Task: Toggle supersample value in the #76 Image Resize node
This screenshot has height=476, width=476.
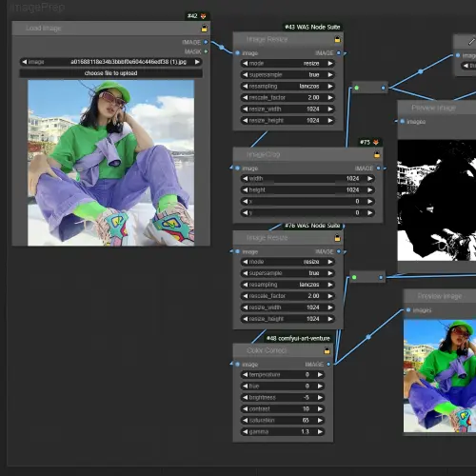Action: (x=288, y=273)
